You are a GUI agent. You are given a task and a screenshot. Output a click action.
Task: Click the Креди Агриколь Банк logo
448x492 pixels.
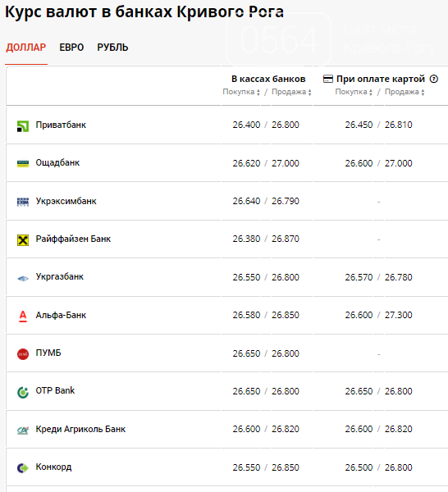(23, 430)
